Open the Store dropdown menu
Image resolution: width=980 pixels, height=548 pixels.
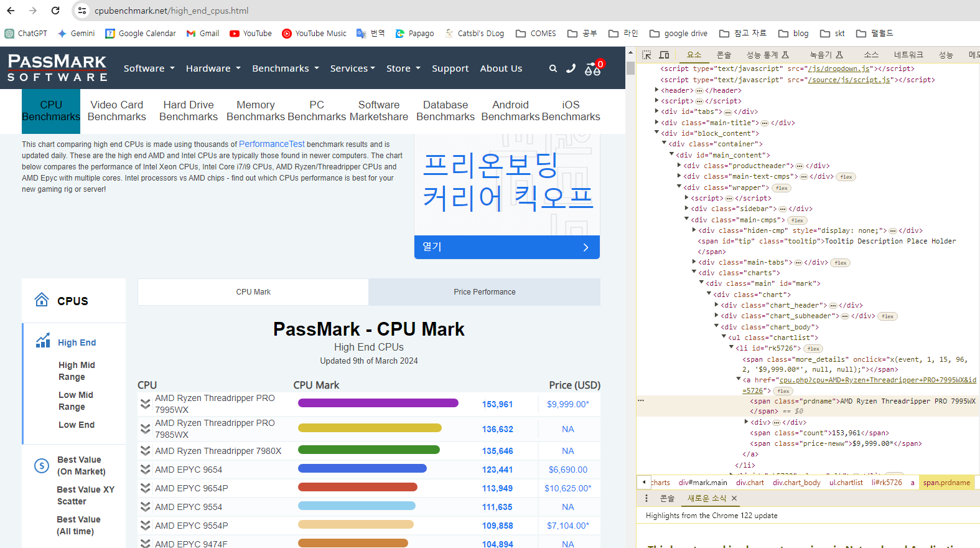[x=403, y=68]
